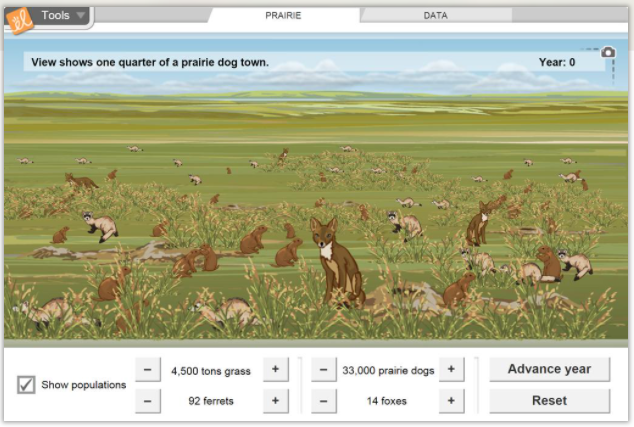Decrease foxes with the minus button
This screenshot has width=634, height=427.
coord(323,401)
